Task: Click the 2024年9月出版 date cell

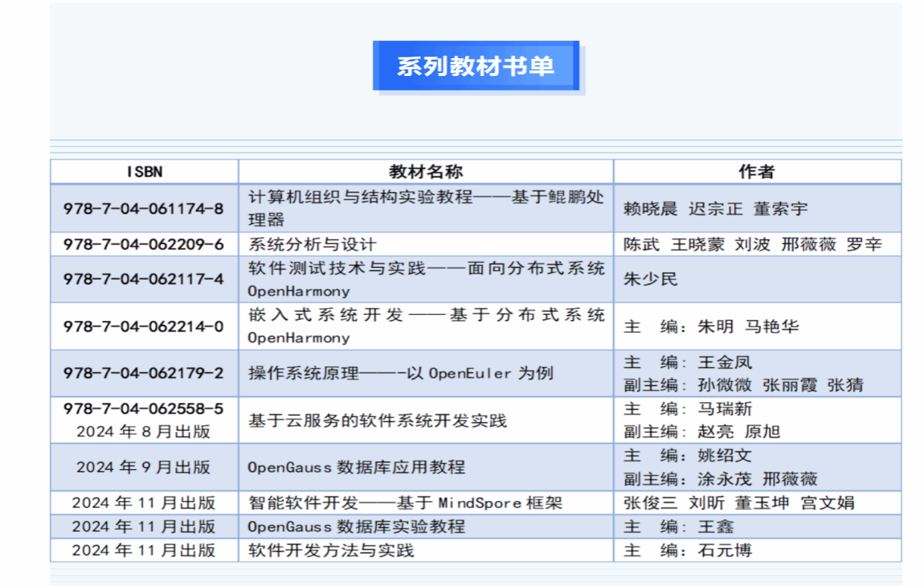Action: (x=144, y=468)
